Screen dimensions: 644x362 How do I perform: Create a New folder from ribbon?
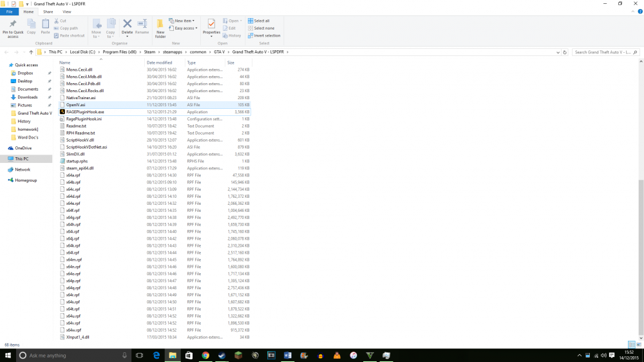[160, 28]
